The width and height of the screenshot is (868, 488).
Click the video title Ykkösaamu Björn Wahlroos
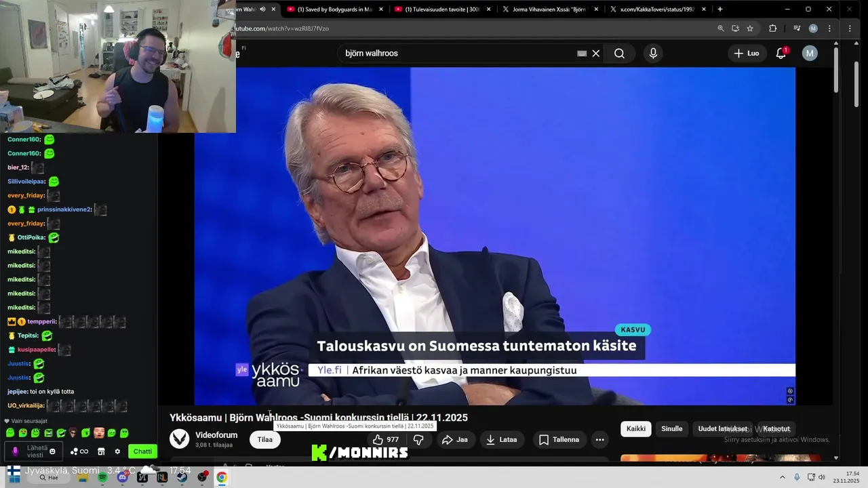tap(319, 418)
